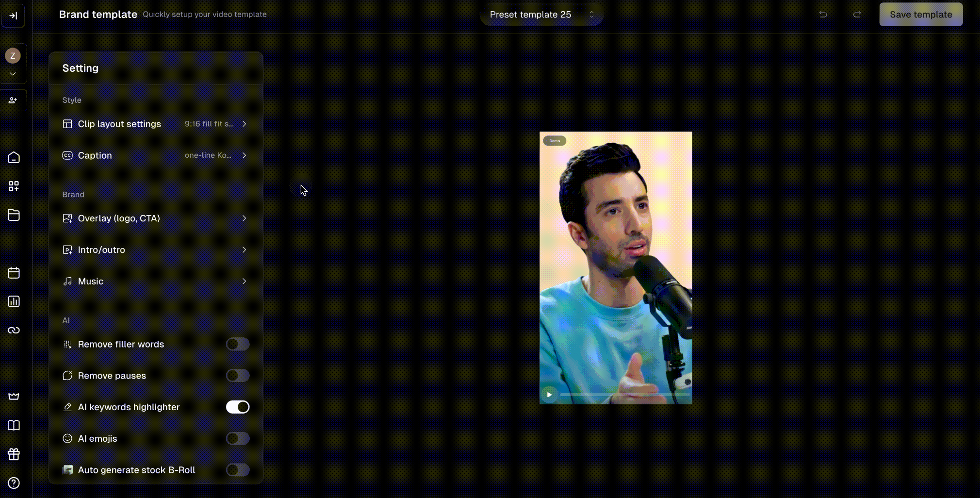This screenshot has width=980, height=498.
Task: Click the Save template button
Action: (x=921, y=15)
